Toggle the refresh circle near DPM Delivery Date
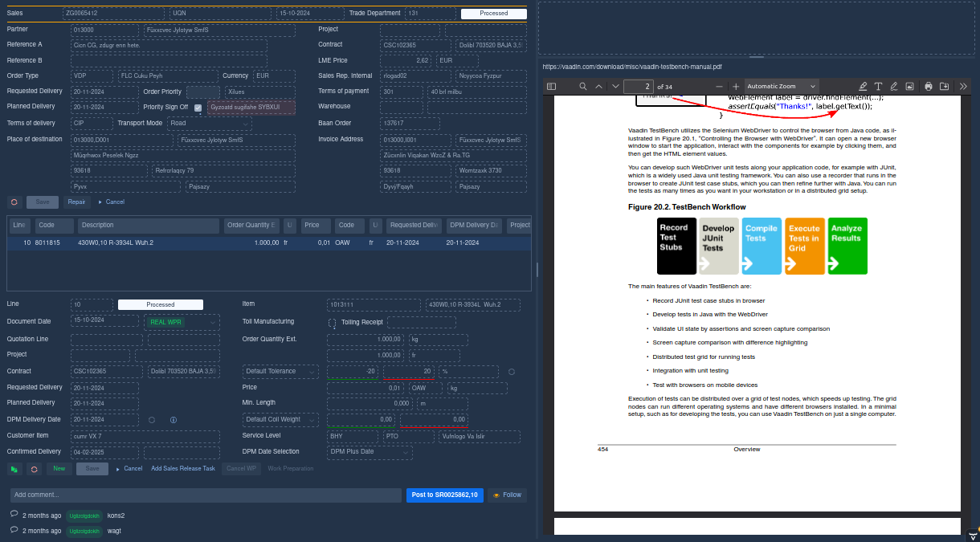Viewport: 980px width, 542px height. point(151,419)
